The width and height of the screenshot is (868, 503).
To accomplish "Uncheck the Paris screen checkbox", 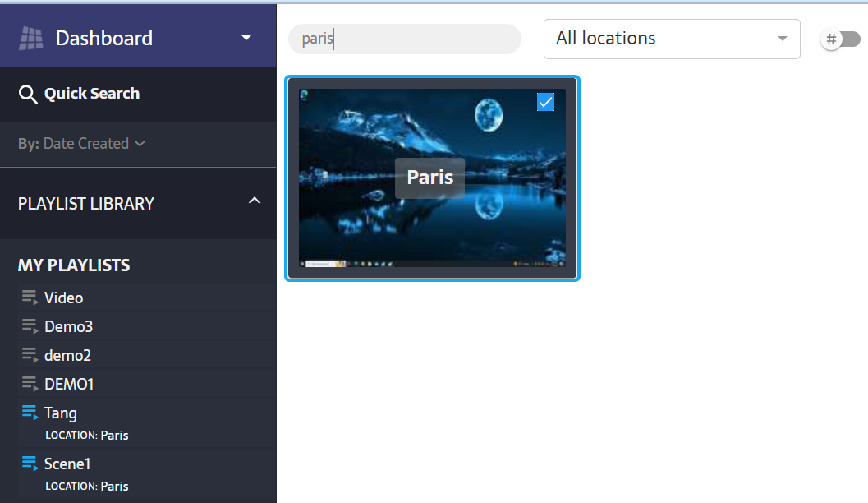I will click(545, 101).
